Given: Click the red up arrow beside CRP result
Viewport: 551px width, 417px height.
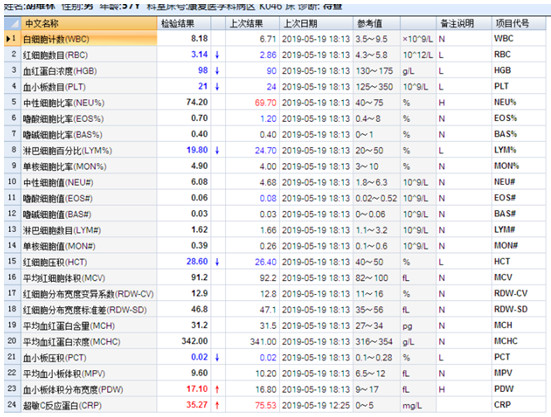Looking at the screenshot, I should click(217, 405).
